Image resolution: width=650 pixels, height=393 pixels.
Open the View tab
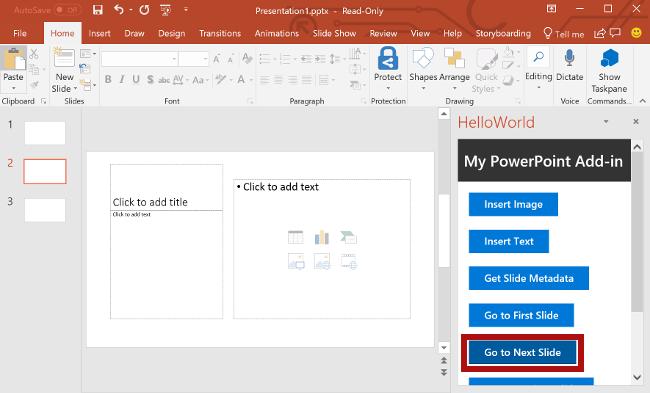click(420, 33)
